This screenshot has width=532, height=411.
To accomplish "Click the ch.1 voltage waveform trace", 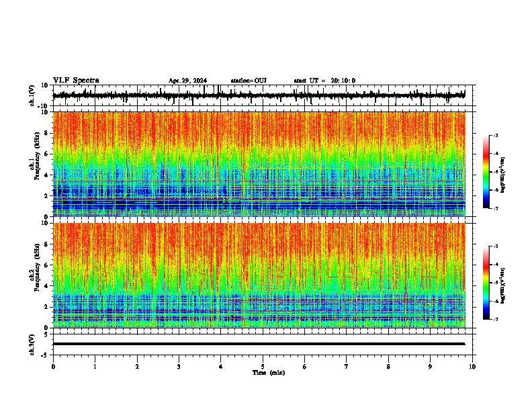I will click(259, 95).
